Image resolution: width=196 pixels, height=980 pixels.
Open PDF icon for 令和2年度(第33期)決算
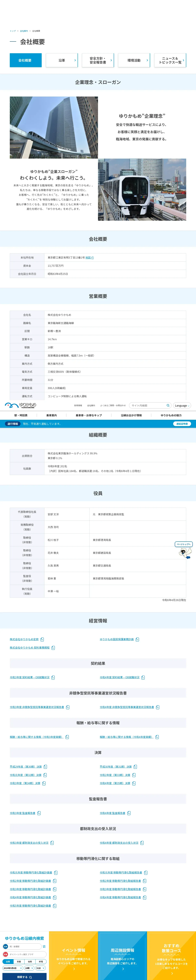(x=134, y=775)
